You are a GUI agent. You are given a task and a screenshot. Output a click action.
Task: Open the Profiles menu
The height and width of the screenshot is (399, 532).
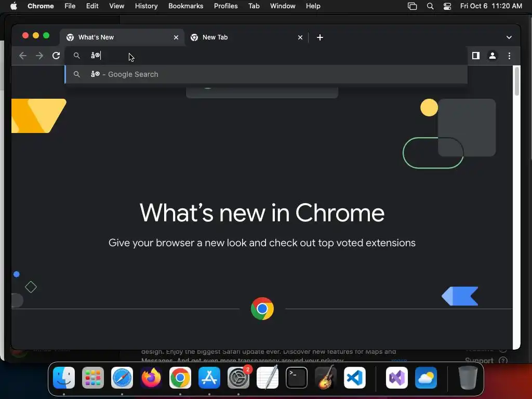[226, 6]
